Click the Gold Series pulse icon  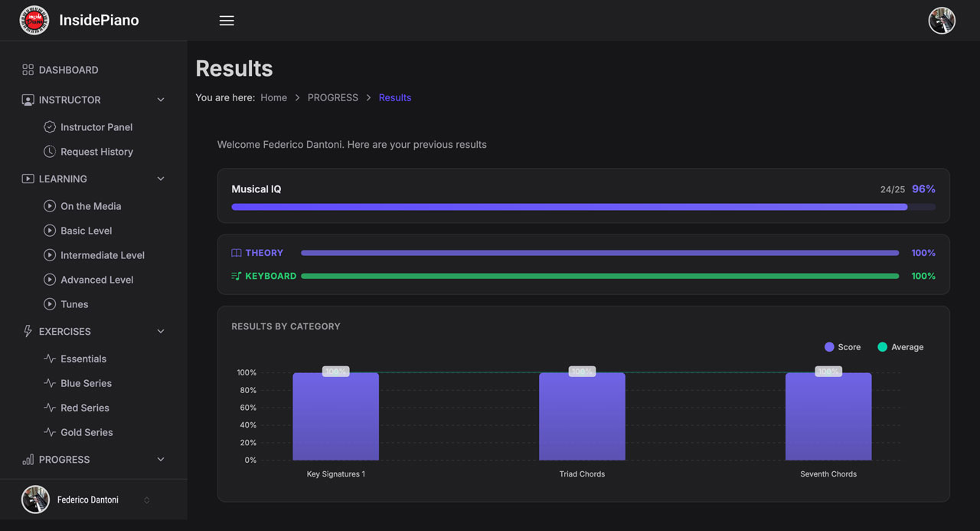(x=50, y=432)
